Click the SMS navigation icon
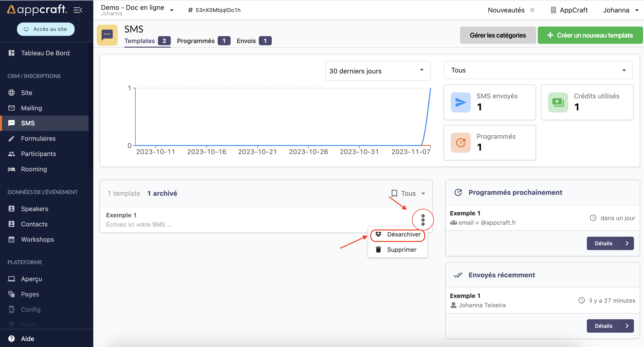This screenshot has height=347, width=644. (x=11, y=123)
